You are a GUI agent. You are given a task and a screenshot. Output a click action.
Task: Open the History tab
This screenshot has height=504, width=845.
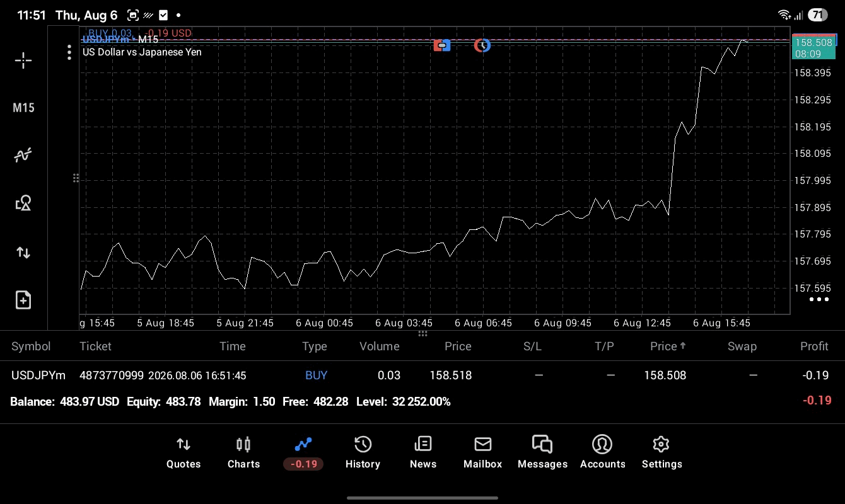tap(363, 453)
